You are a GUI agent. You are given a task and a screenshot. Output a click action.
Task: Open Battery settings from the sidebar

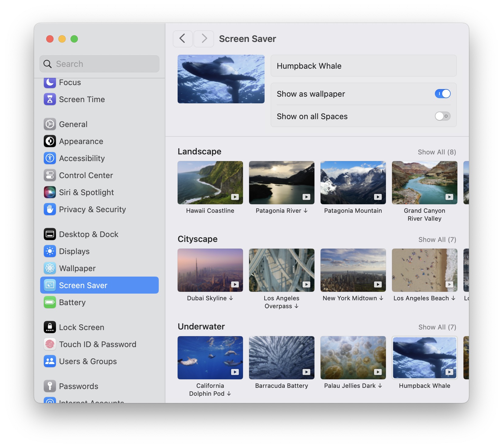(x=72, y=302)
